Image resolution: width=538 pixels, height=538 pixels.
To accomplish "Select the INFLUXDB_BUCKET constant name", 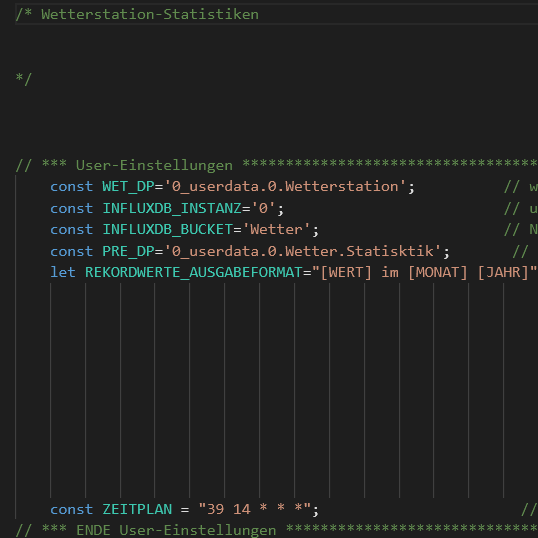I will click(167, 230).
